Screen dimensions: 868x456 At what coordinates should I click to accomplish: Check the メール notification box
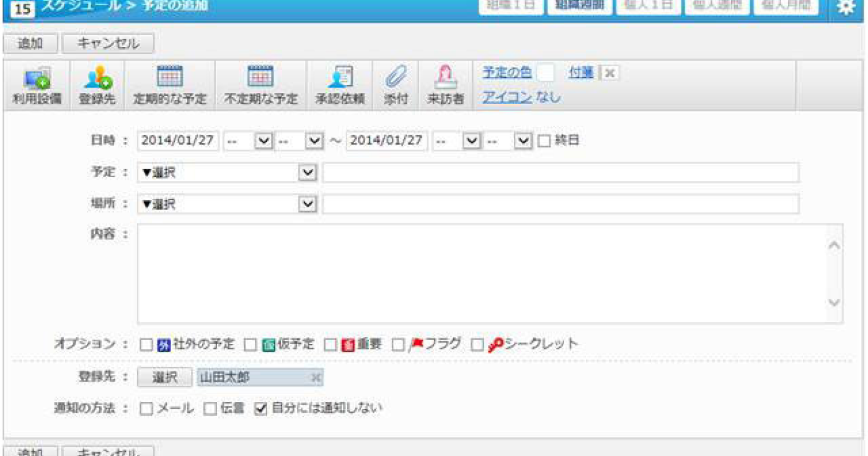point(146,408)
